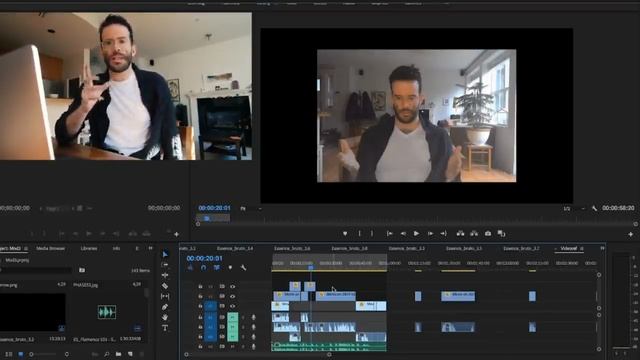Open the Essence_bruto_1.6 sequence tab
The width and height of the screenshot is (640, 360).
pyautogui.click(x=292, y=248)
